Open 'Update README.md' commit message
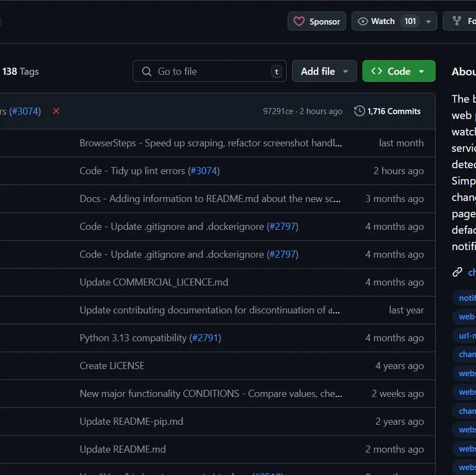The height and width of the screenshot is (475, 476). 123,449
